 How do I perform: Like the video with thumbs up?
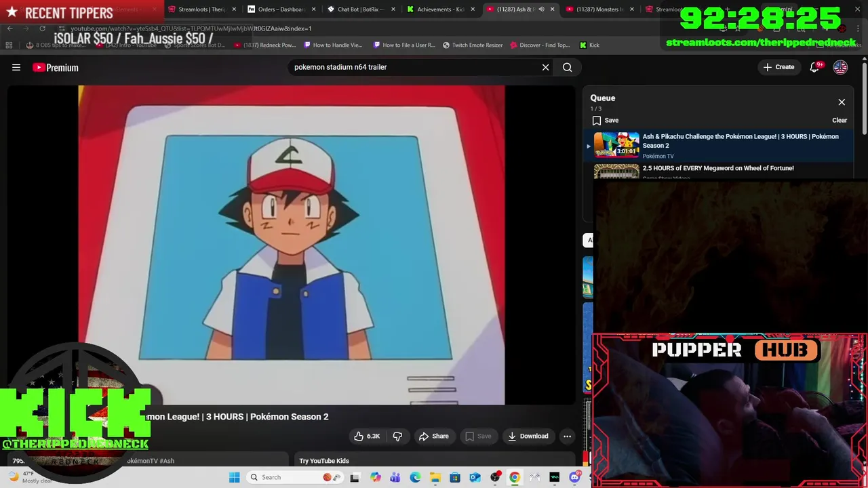(x=367, y=436)
